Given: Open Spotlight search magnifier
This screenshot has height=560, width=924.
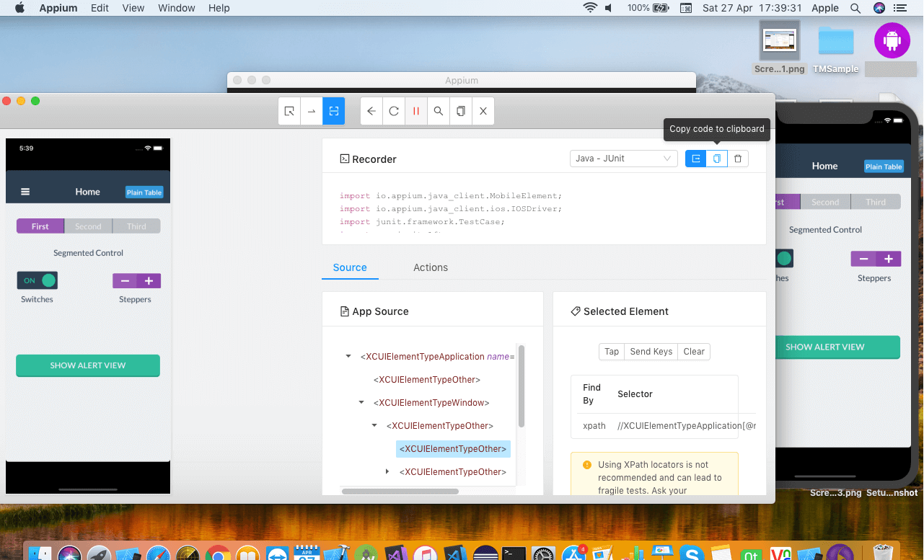Looking at the screenshot, I should click(855, 8).
